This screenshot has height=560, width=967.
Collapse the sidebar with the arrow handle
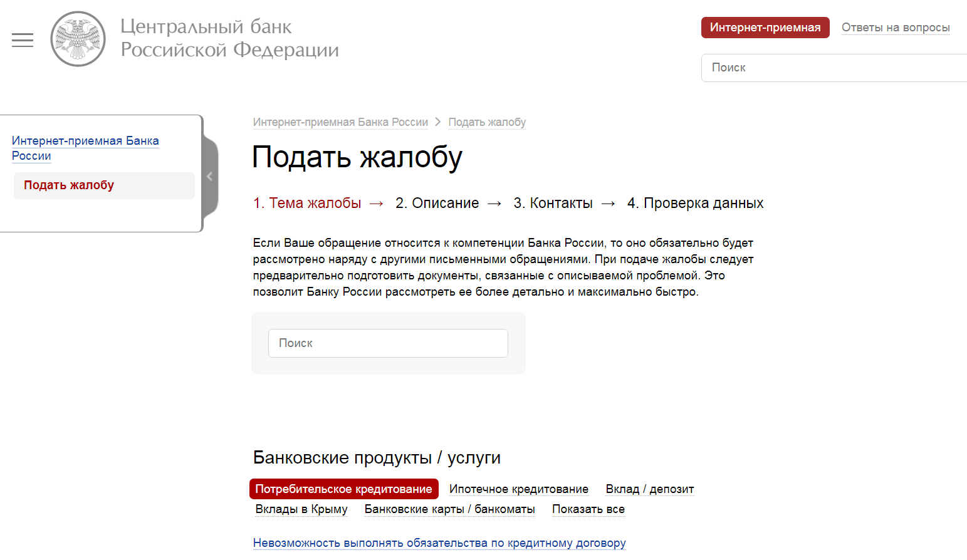pyautogui.click(x=210, y=177)
